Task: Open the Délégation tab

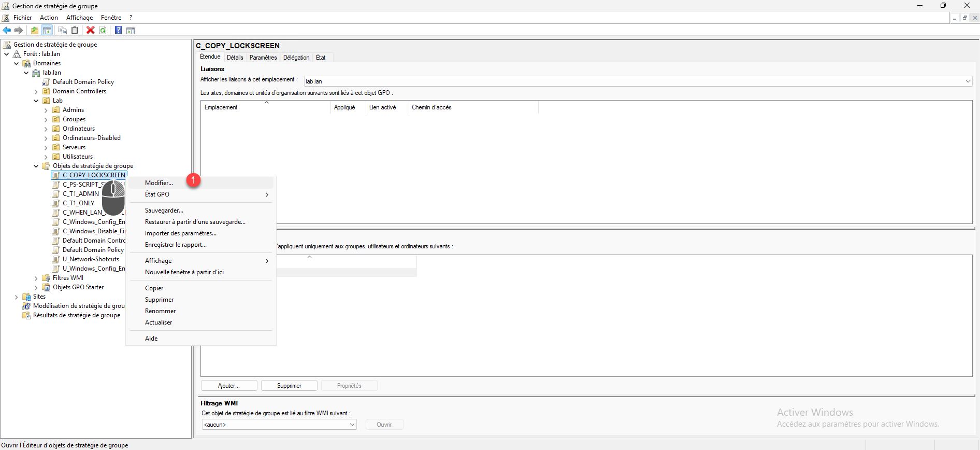Action: (x=296, y=58)
